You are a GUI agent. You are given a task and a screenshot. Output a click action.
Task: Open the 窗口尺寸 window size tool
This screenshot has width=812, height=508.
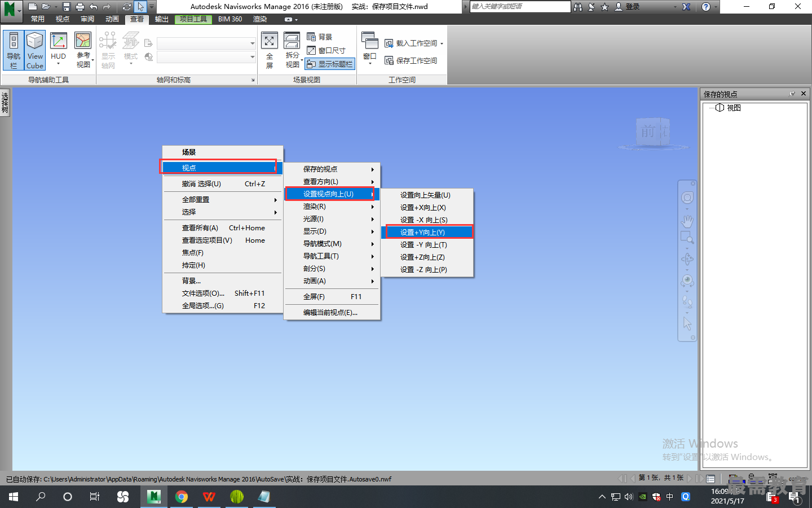326,50
